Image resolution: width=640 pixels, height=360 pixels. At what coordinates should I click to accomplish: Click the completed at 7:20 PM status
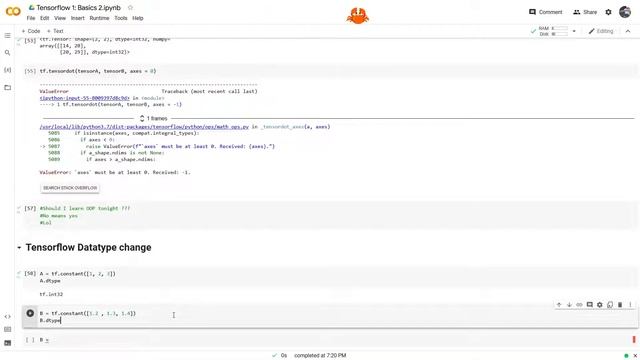tap(320, 356)
